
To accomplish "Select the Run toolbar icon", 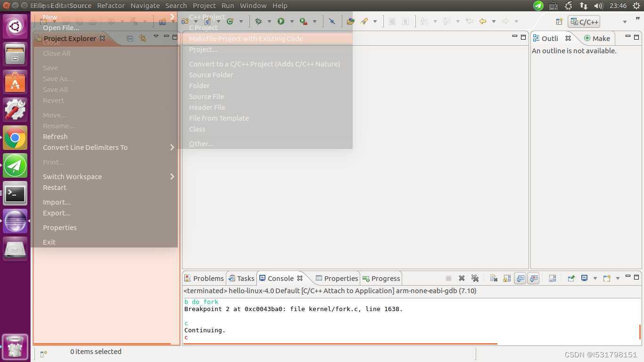I will [281, 21].
